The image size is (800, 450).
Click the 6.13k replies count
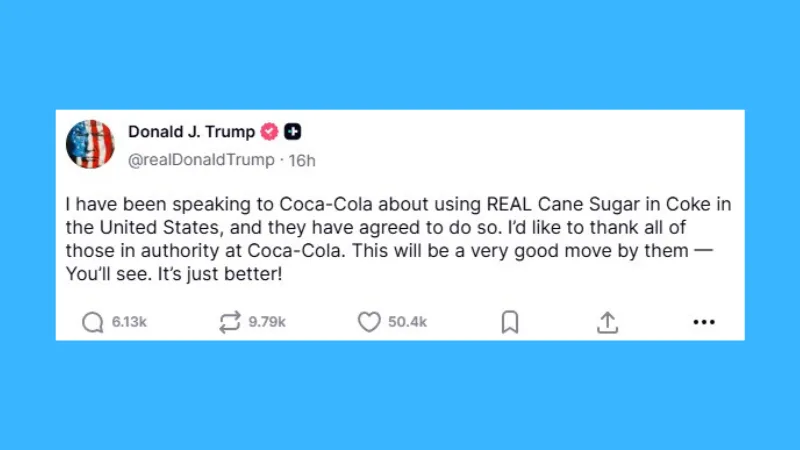point(129,322)
